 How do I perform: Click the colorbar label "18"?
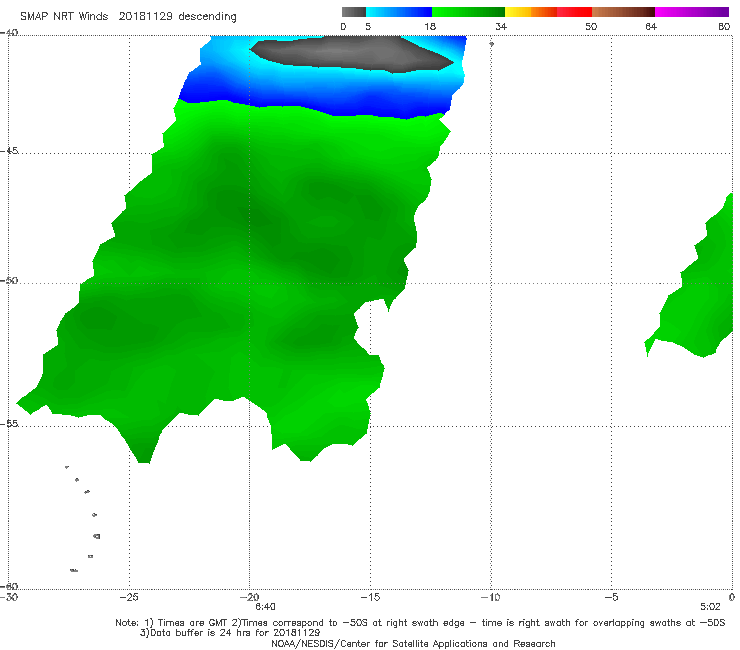click(430, 27)
